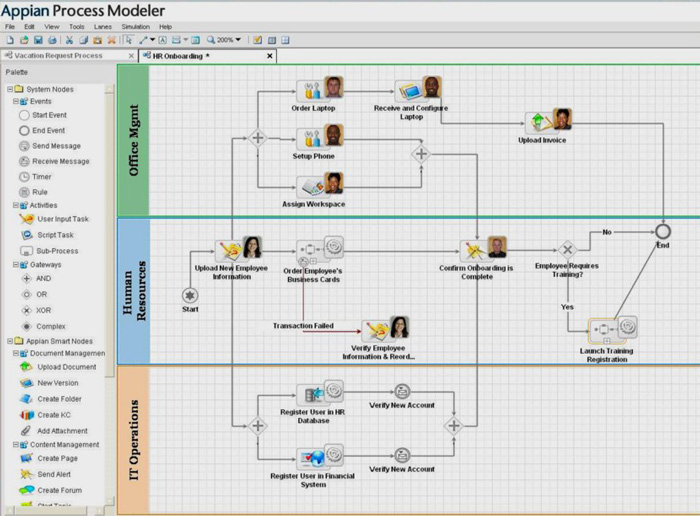700x516 pixels.
Task: Select Upload Document smart node
Action: tap(58, 367)
